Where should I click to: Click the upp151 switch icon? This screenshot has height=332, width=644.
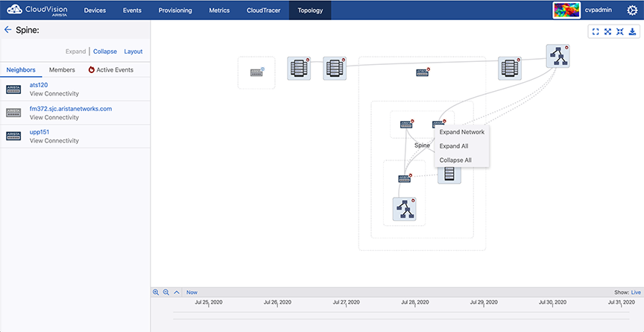[13, 136]
